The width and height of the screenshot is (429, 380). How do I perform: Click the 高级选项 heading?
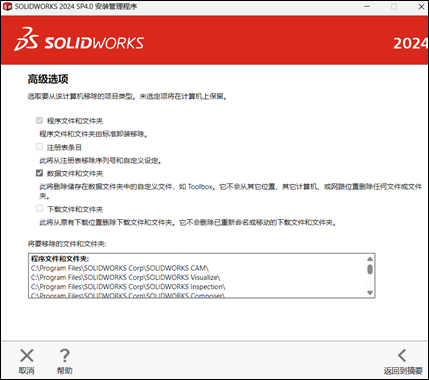pos(48,79)
